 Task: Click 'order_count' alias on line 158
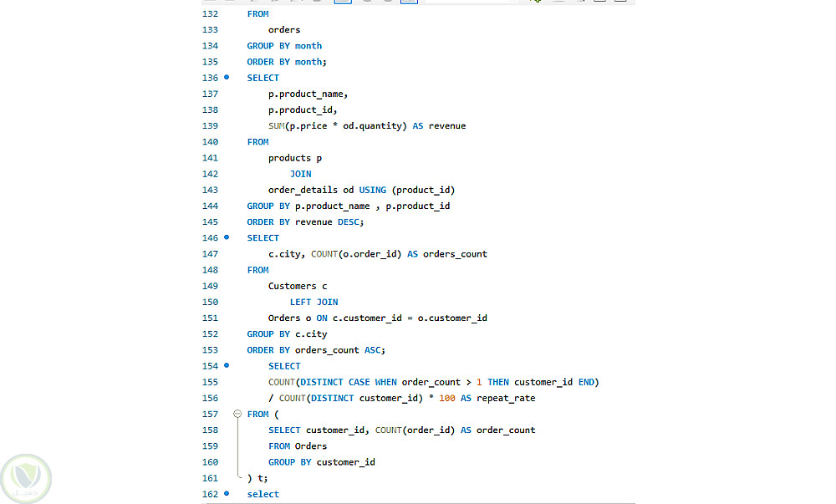[506, 430]
